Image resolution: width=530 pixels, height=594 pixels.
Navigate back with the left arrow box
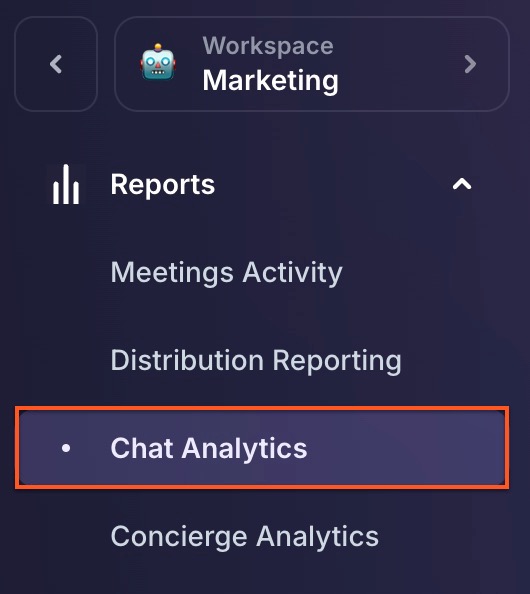[x=56, y=64]
